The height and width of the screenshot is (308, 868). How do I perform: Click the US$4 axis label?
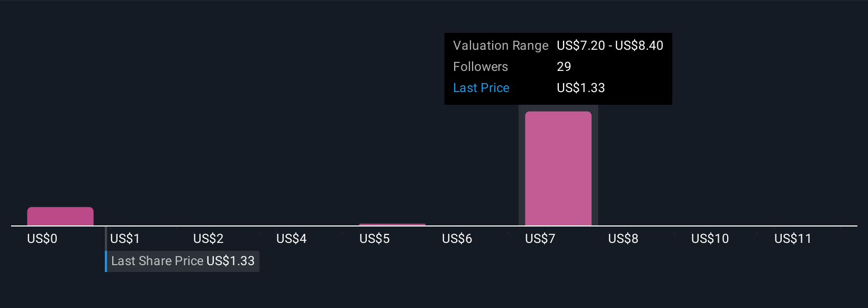(291, 239)
